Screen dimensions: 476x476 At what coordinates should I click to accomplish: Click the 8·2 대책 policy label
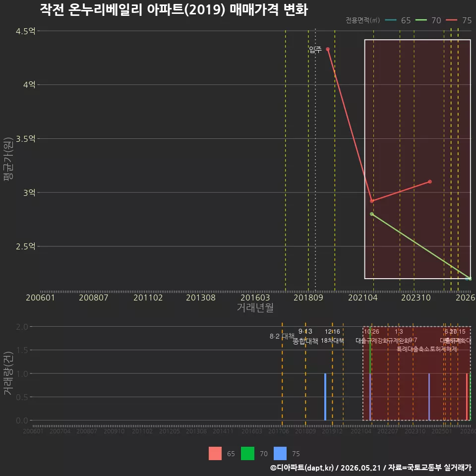click(282, 336)
